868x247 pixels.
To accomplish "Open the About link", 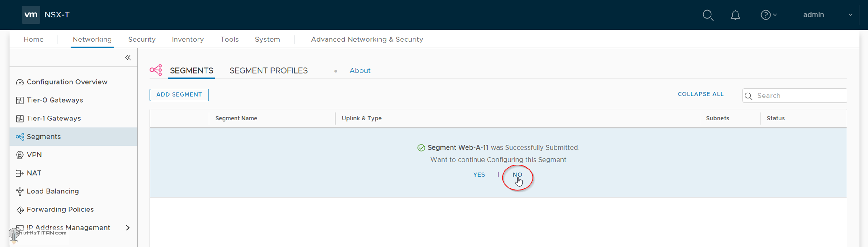I will pos(360,71).
